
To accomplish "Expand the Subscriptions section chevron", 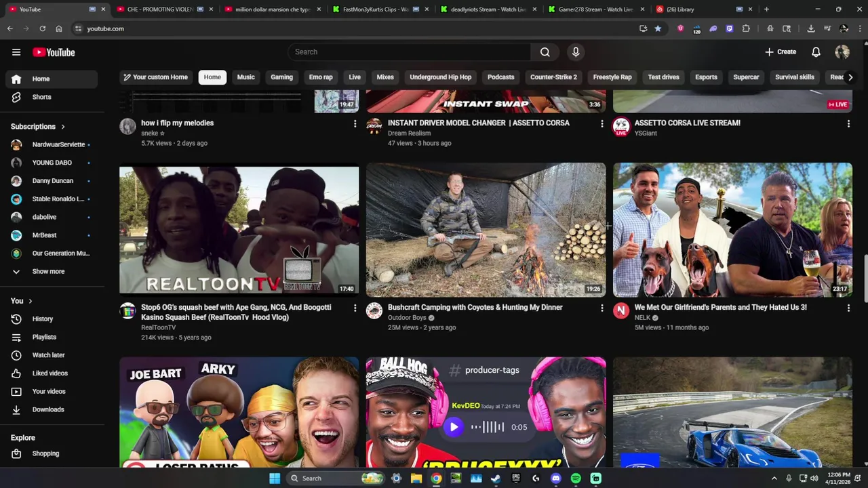I will pos(63,127).
